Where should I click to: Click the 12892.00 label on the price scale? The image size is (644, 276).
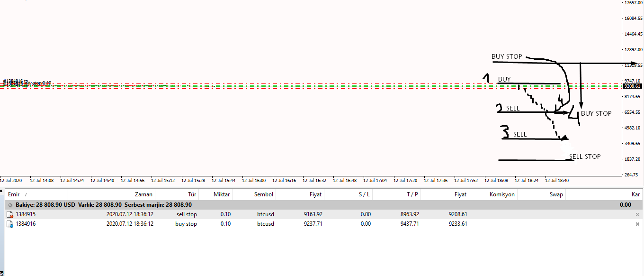(634, 50)
